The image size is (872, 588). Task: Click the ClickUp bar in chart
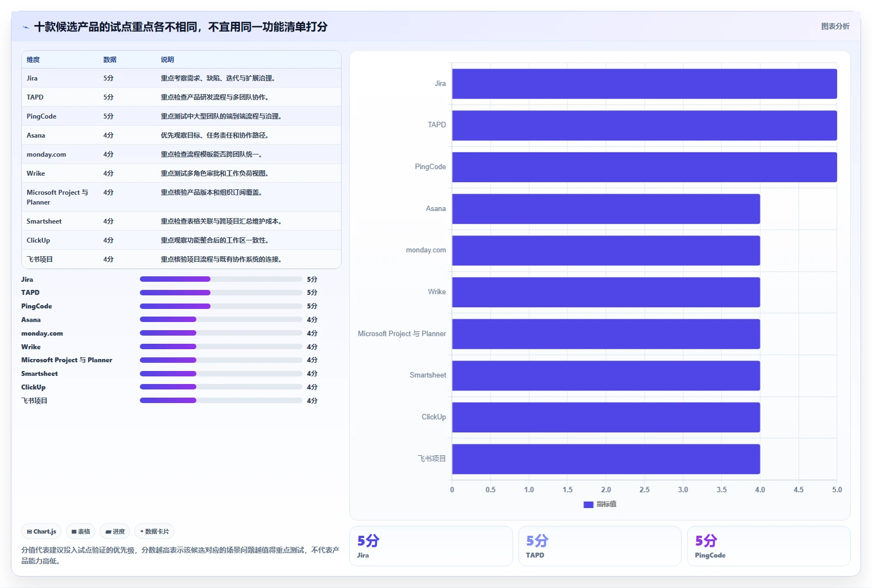[x=606, y=417]
